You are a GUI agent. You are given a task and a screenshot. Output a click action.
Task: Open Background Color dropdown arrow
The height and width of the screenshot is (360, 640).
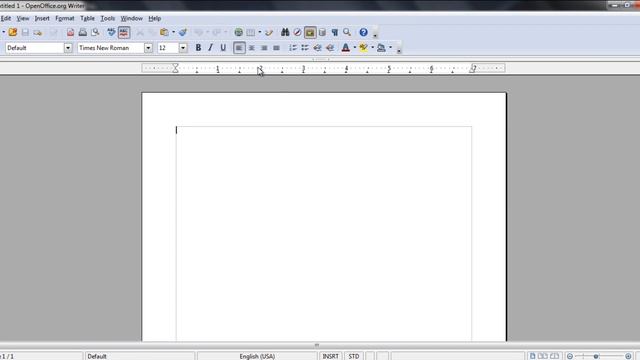[390, 48]
